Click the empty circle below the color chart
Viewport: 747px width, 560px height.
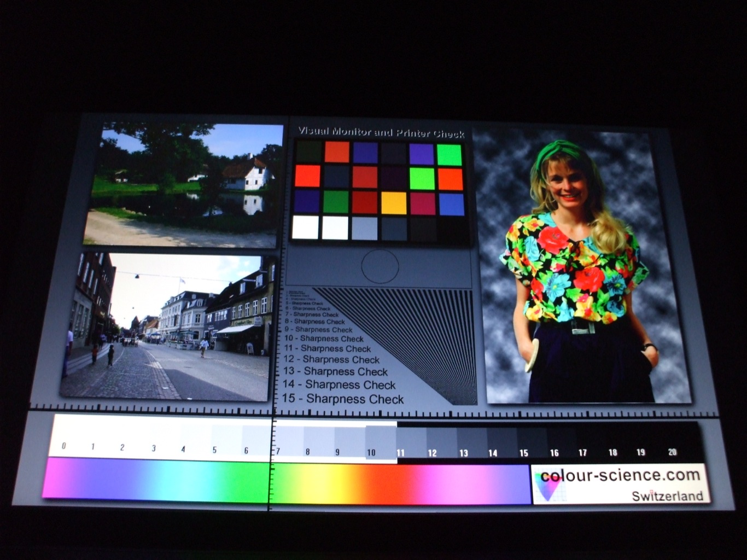click(380, 266)
